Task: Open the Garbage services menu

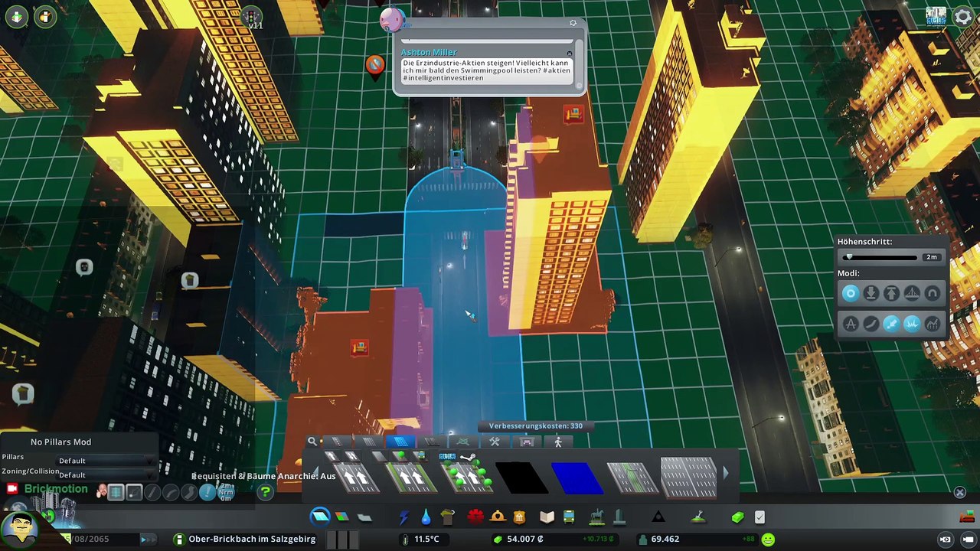Action: click(448, 517)
